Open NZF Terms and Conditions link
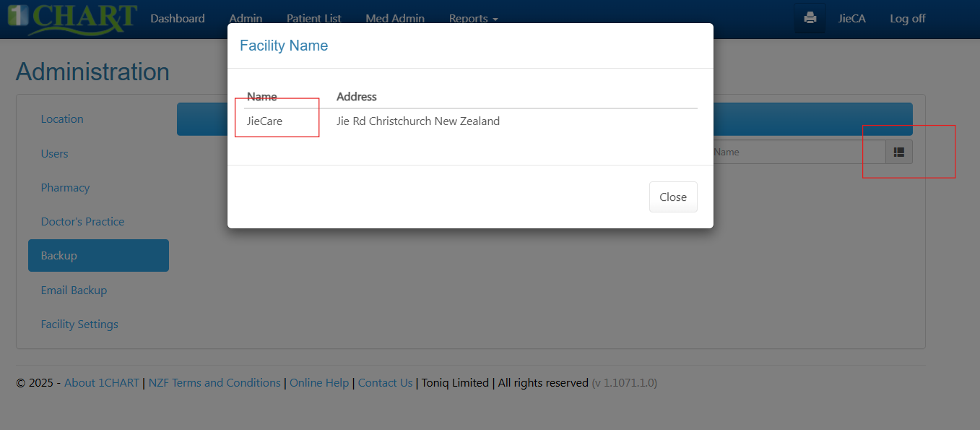 214,383
